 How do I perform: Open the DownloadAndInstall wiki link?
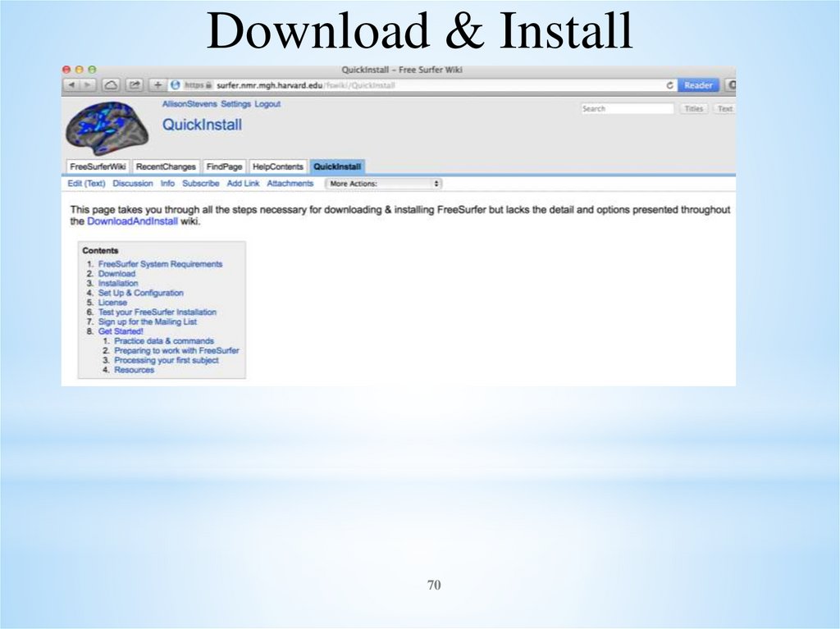tap(132, 221)
